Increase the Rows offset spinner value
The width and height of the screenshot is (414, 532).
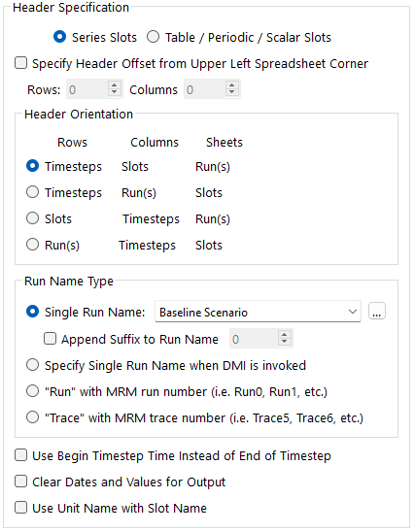click(x=115, y=85)
